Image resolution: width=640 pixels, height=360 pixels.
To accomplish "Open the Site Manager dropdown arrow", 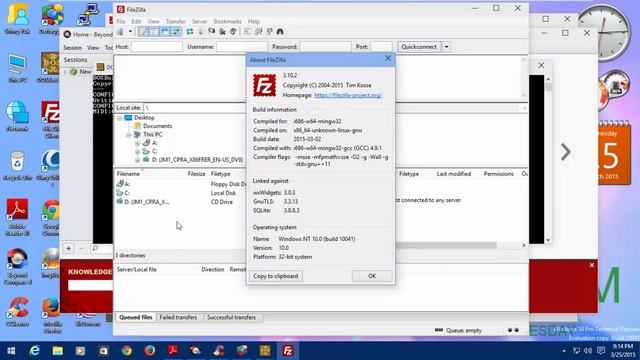I will tap(130, 32).
